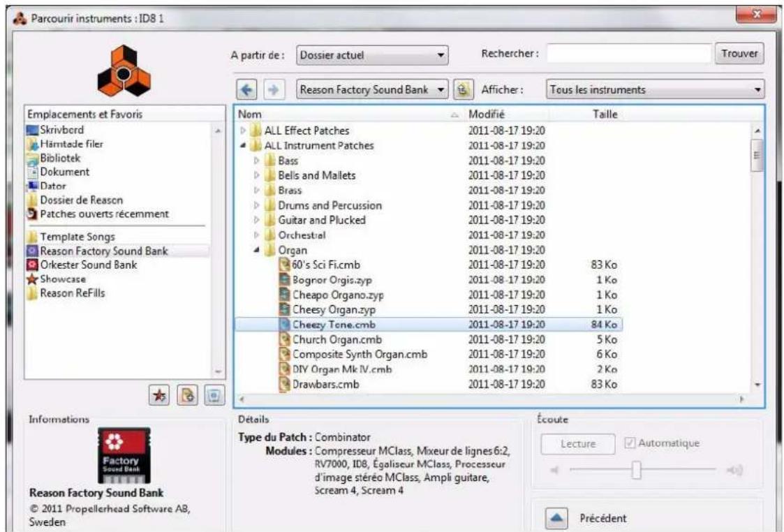This screenshot has width=784, height=532.
Task: Click the 84 Ko size of Cheezy Tone
Action: pyautogui.click(x=604, y=325)
